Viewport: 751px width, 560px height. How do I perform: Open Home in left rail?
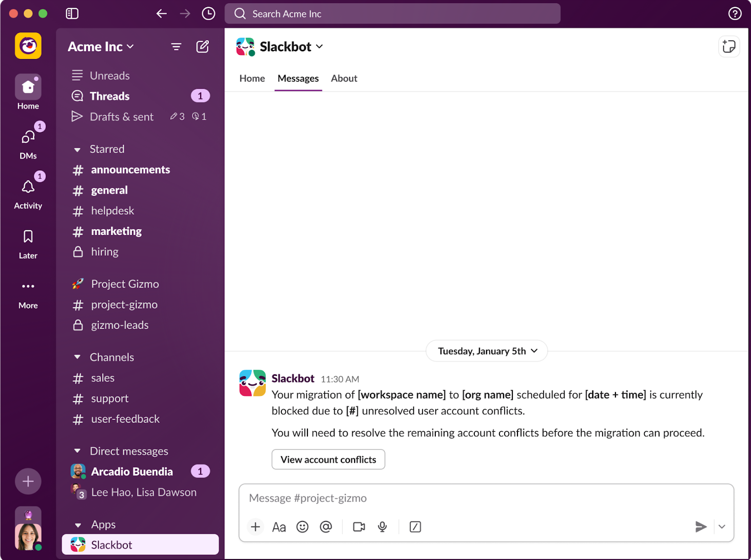(x=28, y=92)
